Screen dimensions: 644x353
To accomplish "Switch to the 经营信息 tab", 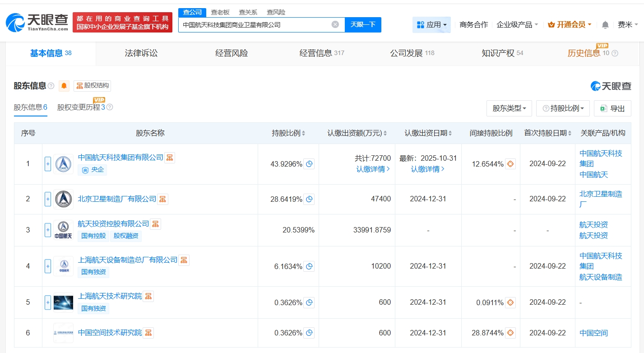I will pyautogui.click(x=322, y=53).
